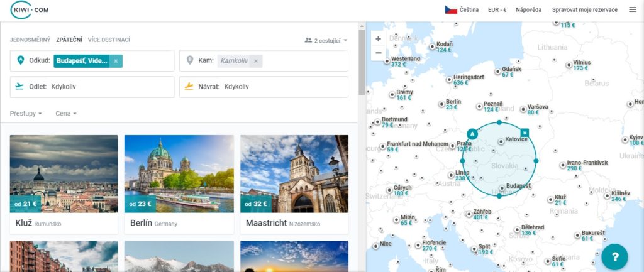Open the Cena filter dropdown
Image resolution: width=644 pixels, height=272 pixels.
66,114
